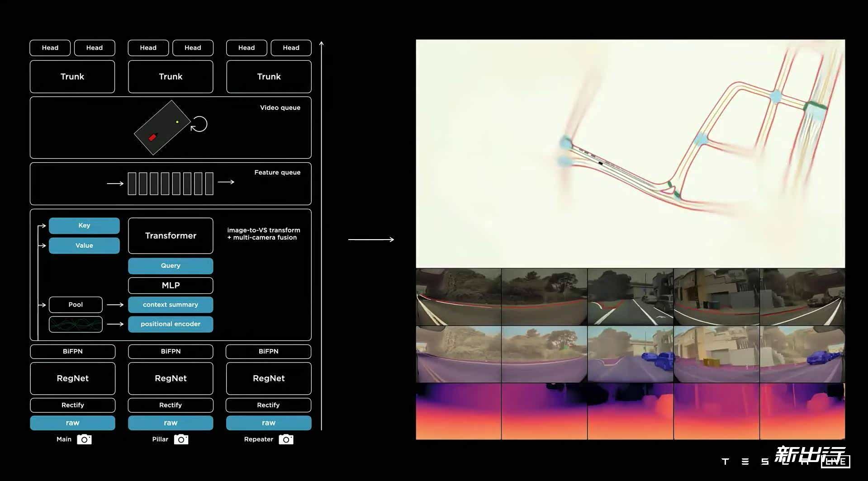Click the blue Key box
868x481 pixels.
pos(84,226)
